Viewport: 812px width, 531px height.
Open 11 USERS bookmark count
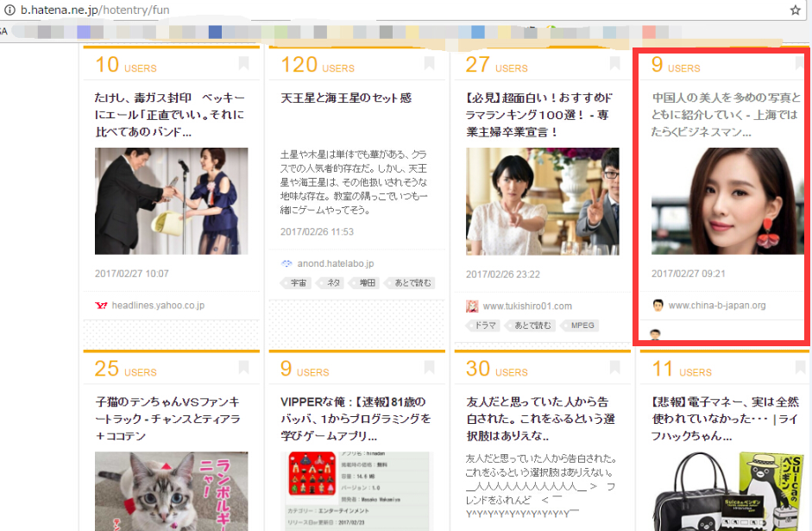pyautogui.click(x=682, y=369)
